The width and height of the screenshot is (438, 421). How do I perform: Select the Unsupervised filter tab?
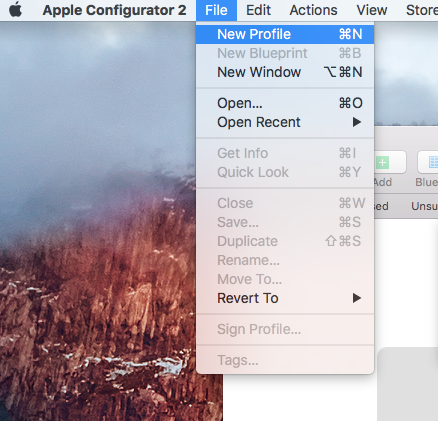[424, 206]
